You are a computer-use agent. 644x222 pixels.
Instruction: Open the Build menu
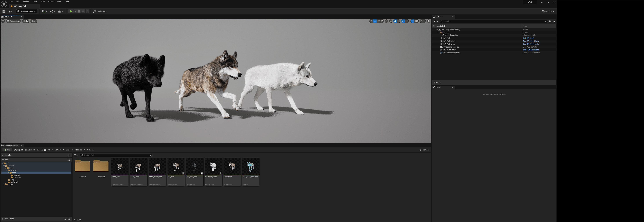tap(43, 2)
